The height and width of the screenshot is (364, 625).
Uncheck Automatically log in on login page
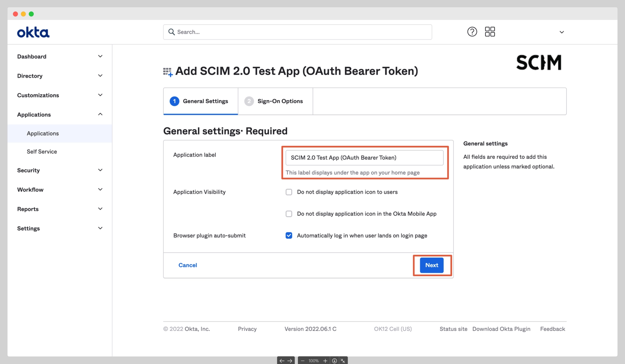289,235
